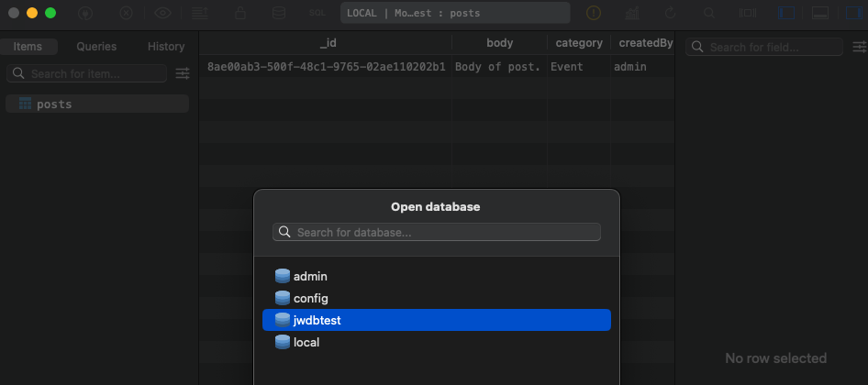Click the lock icon in toolbar
Image resolution: width=868 pixels, height=385 pixels.
[x=240, y=13]
